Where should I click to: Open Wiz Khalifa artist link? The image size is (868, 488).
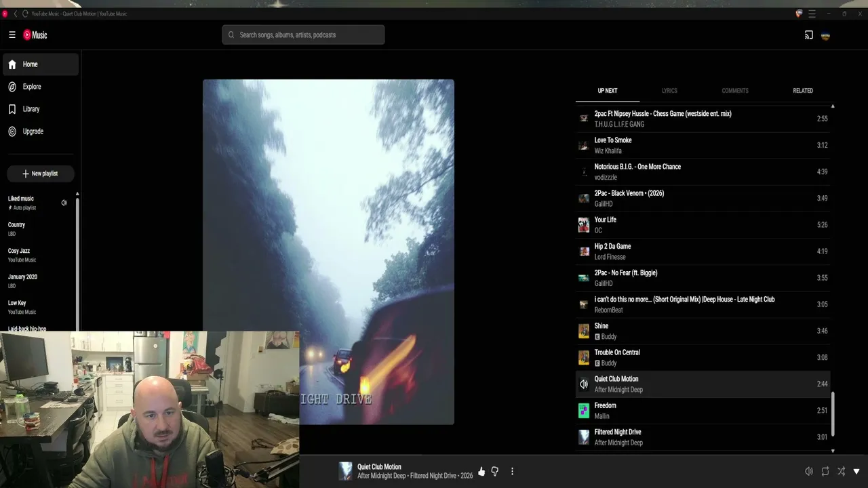pyautogui.click(x=608, y=151)
